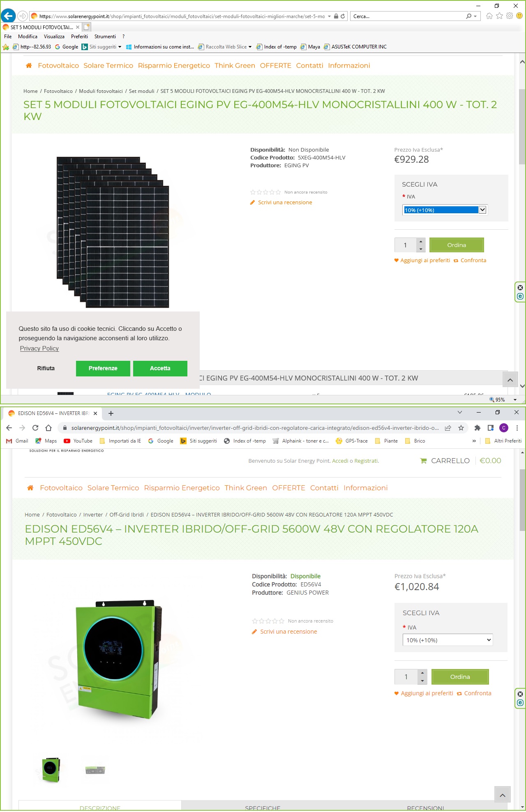Click Chrome reload icon
526x812 pixels.
point(35,428)
